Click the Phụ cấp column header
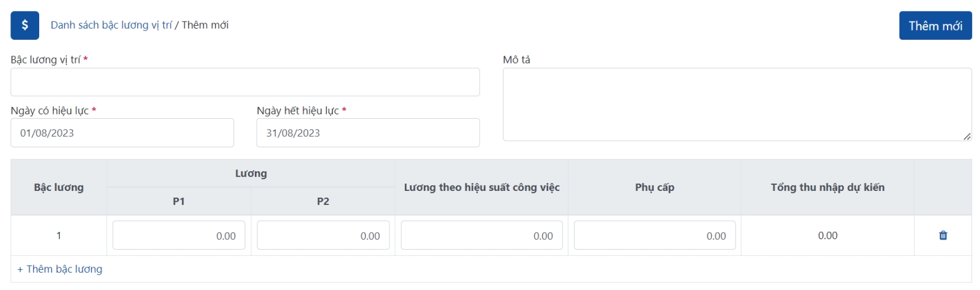Screen dimensions: 980x290 654,187
